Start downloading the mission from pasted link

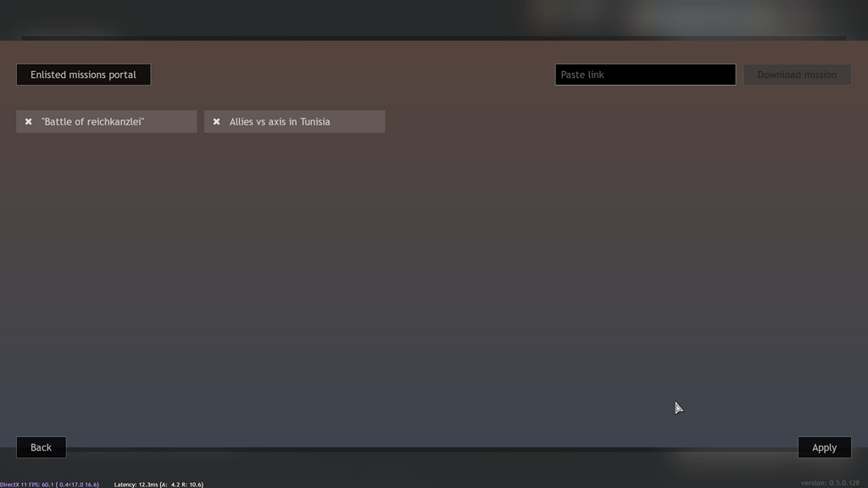(x=797, y=75)
